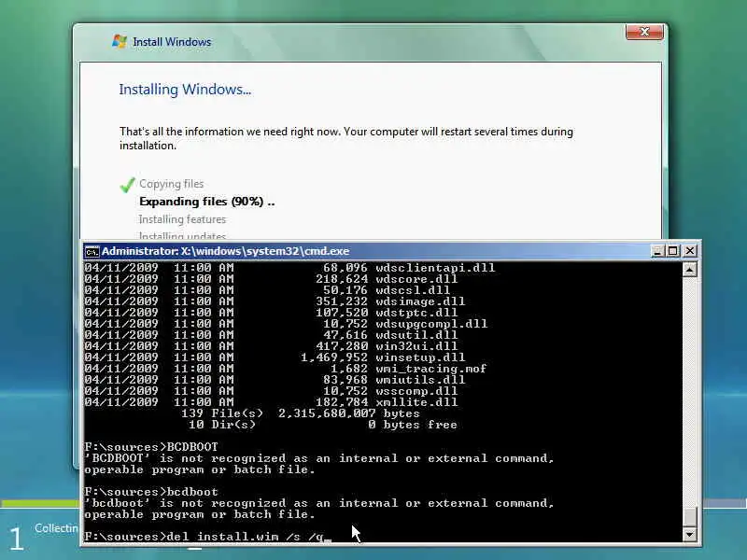Click the '139 File(s)' summary line

(301, 413)
